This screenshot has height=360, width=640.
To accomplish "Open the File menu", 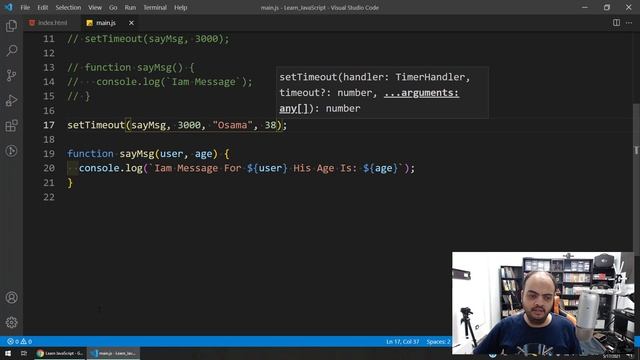I will click(25, 7).
